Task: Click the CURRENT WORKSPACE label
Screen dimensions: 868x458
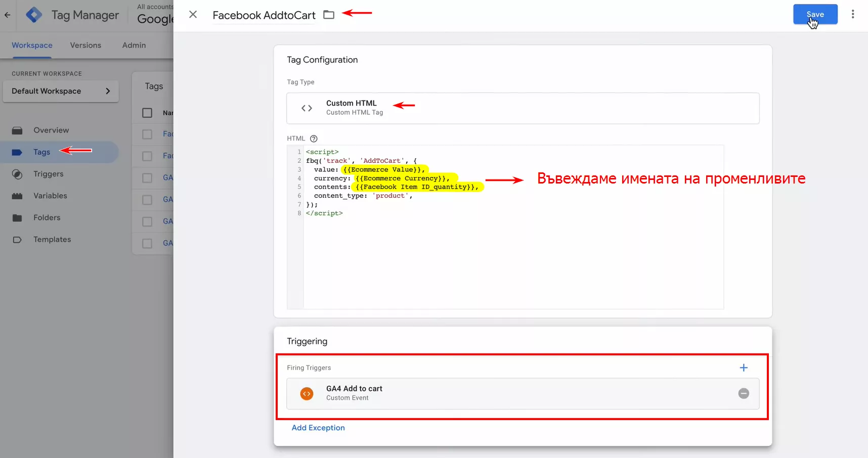Action: [47, 74]
